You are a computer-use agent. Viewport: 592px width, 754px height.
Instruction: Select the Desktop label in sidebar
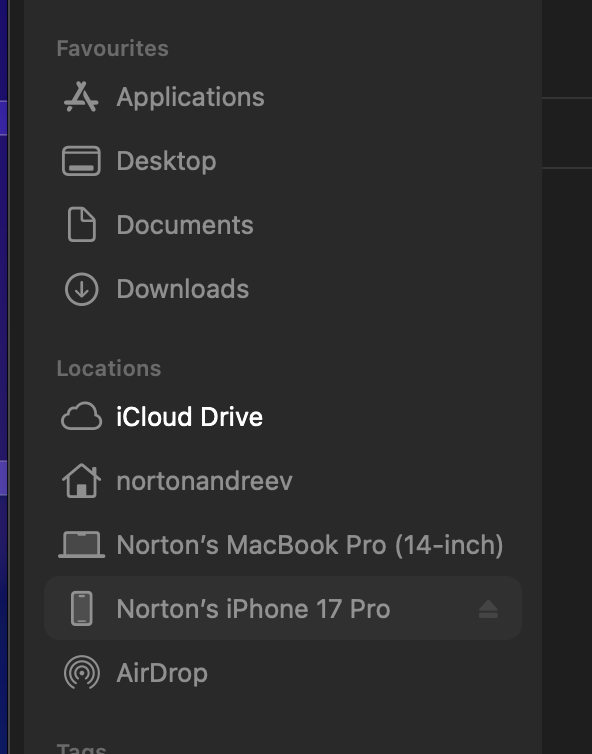click(x=166, y=161)
